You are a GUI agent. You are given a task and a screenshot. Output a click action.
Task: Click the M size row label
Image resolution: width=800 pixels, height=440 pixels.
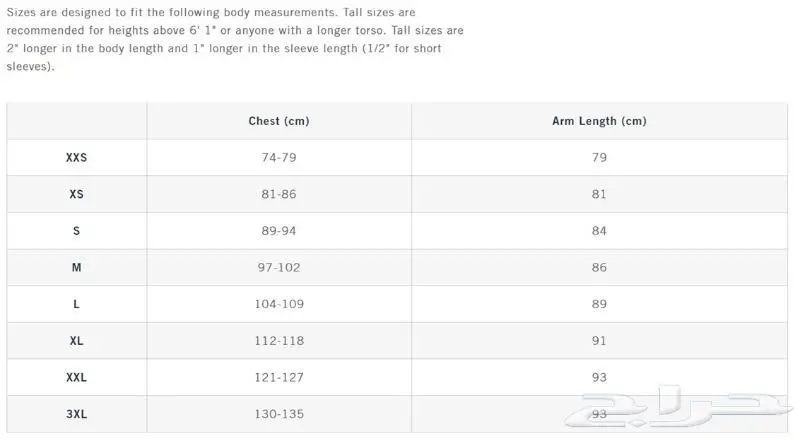click(77, 267)
